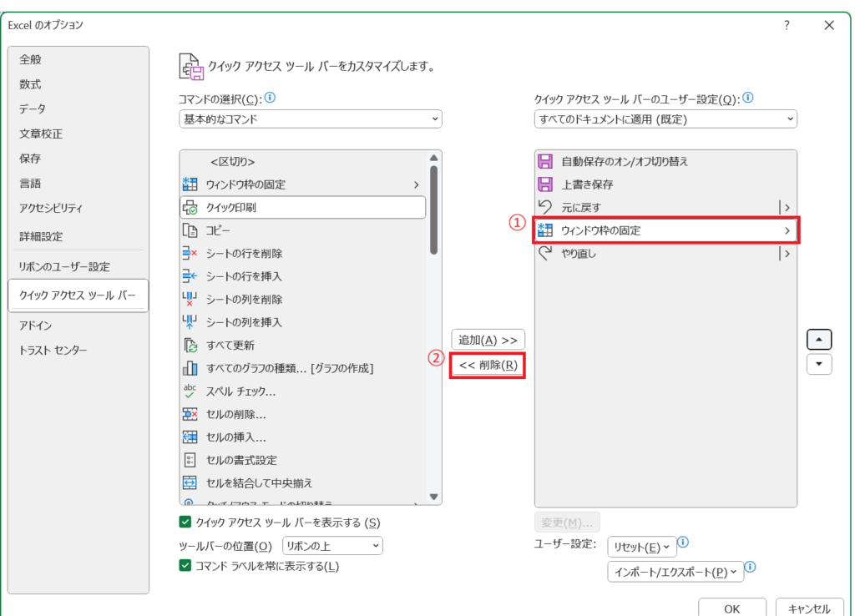Screen dimensions: 855x616
Task: Select the クイック印刷 printer icon
Action: (190, 208)
